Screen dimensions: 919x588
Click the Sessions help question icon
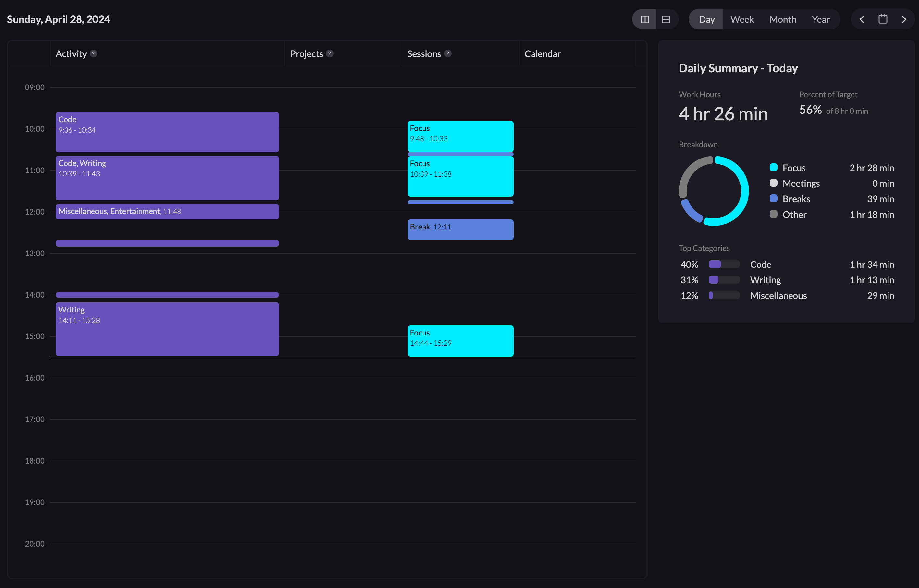448,53
